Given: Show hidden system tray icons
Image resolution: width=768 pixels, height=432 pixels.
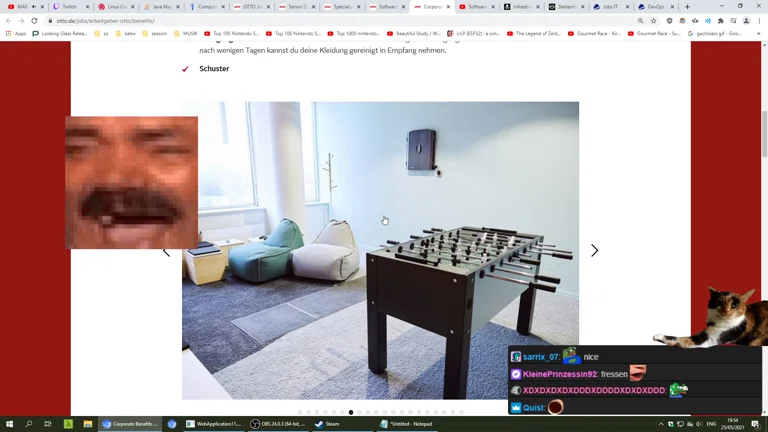Looking at the screenshot, I should click(661, 424).
